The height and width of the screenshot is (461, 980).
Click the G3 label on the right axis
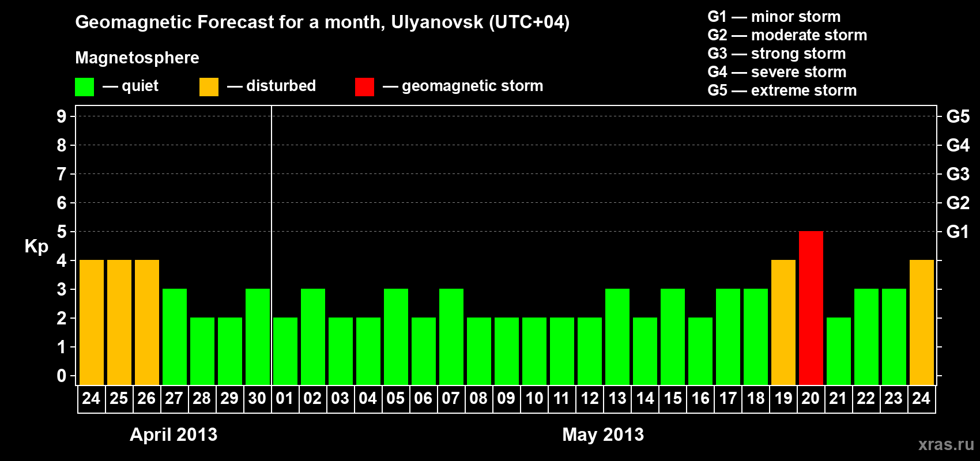pos(958,174)
